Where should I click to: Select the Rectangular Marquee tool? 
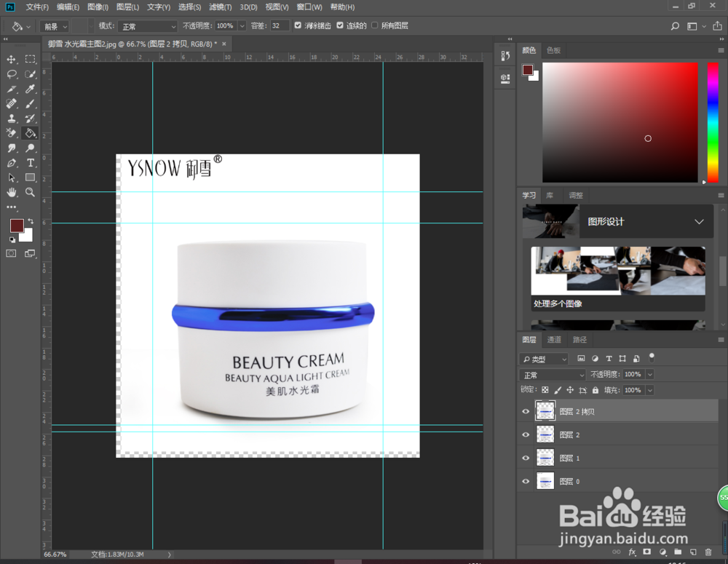pyautogui.click(x=30, y=60)
